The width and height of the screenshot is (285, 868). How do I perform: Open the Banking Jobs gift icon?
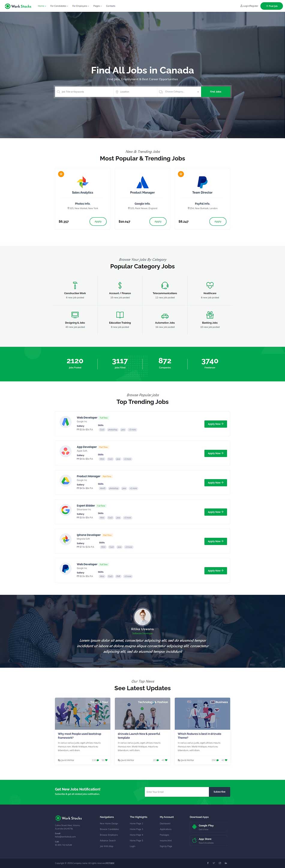click(x=210, y=315)
